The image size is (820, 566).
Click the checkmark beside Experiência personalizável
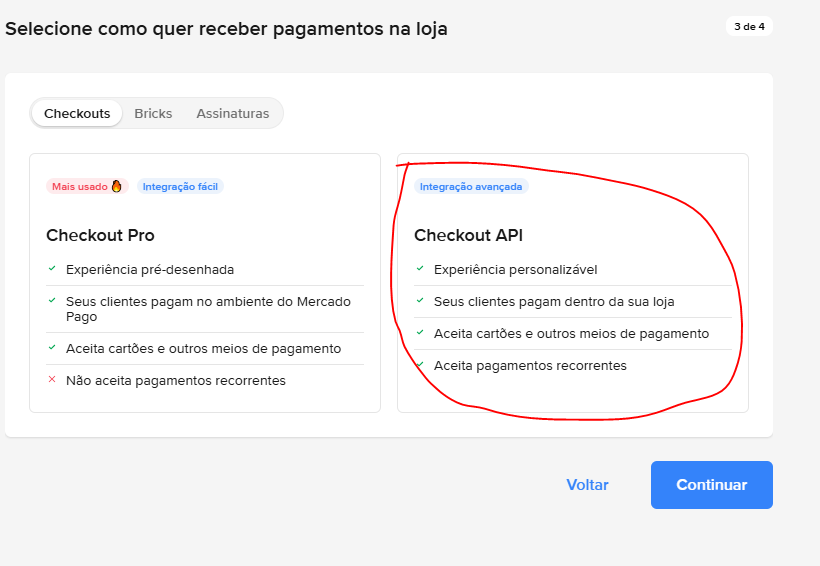tap(420, 269)
